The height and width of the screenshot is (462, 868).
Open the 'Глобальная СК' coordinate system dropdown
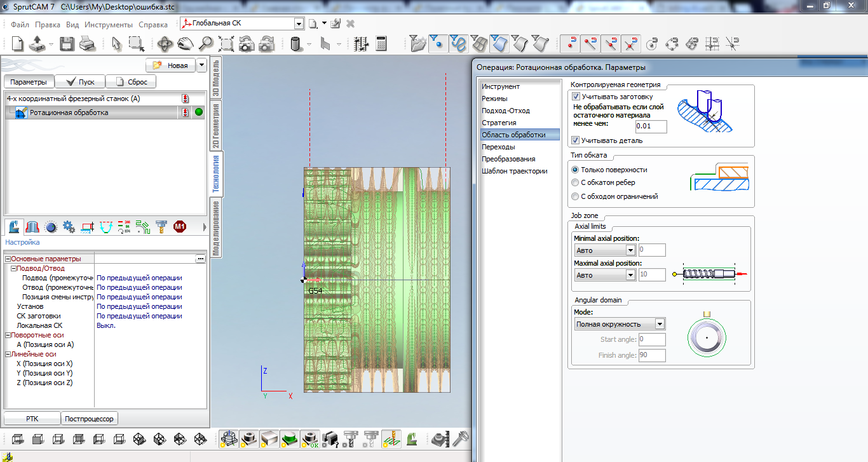pos(299,24)
